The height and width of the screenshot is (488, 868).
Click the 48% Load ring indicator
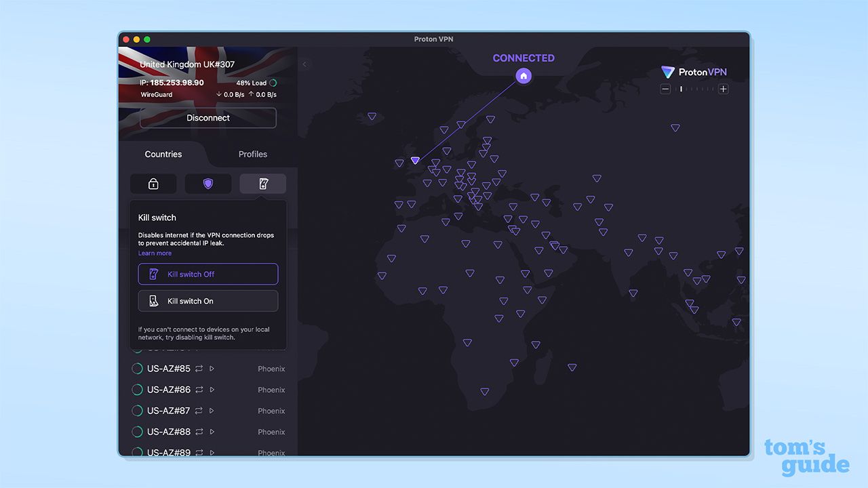click(x=273, y=83)
